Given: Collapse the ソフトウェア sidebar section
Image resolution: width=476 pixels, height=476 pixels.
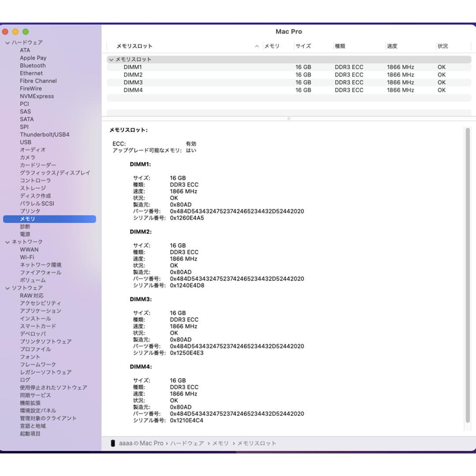Looking at the screenshot, I should (7, 288).
